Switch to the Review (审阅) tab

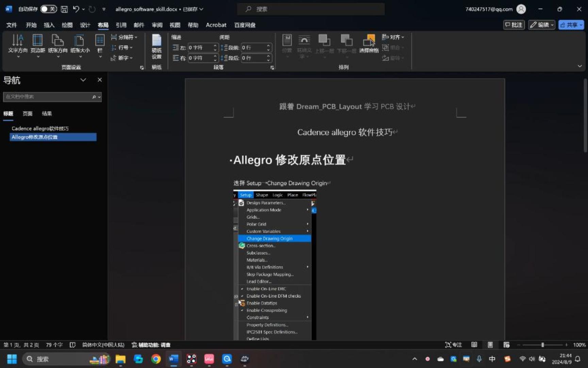coord(157,25)
